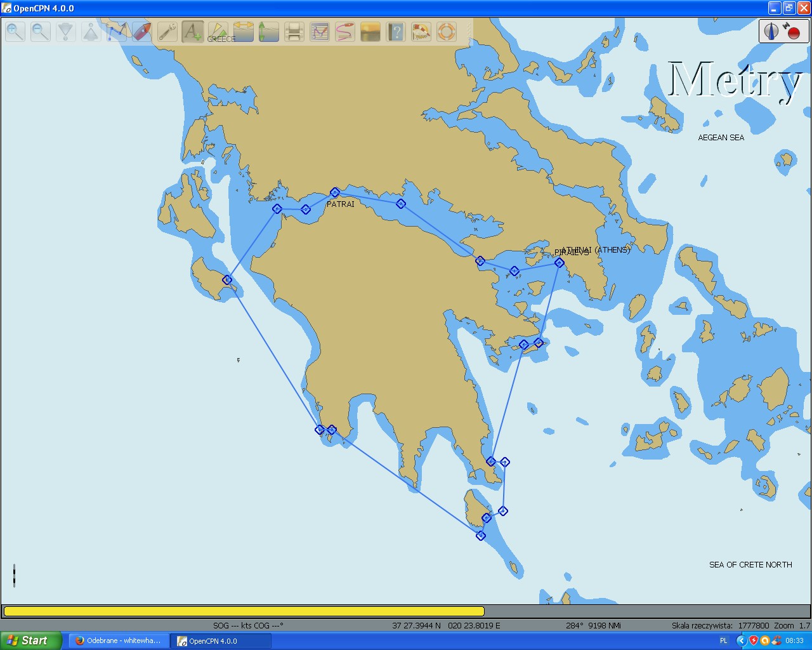Viewport: 812px width, 650px height.
Task: Open the Options wrench icon
Action: (167, 31)
